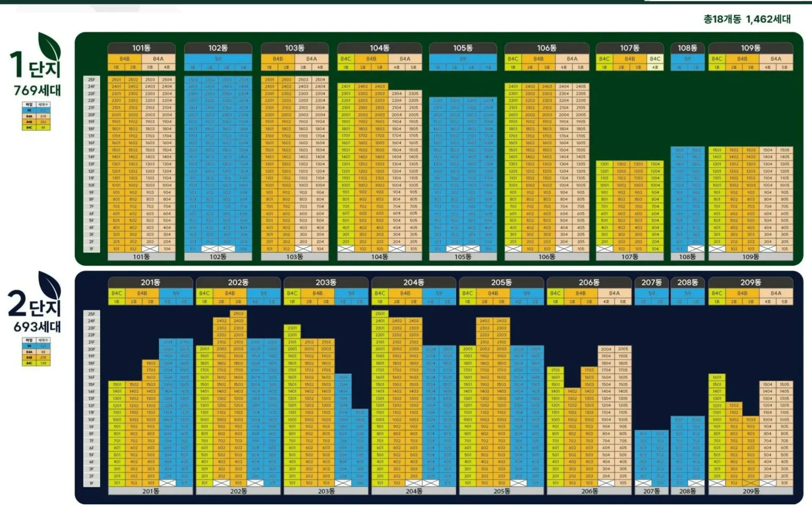Click the 59 type label under 207동

coord(651,293)
